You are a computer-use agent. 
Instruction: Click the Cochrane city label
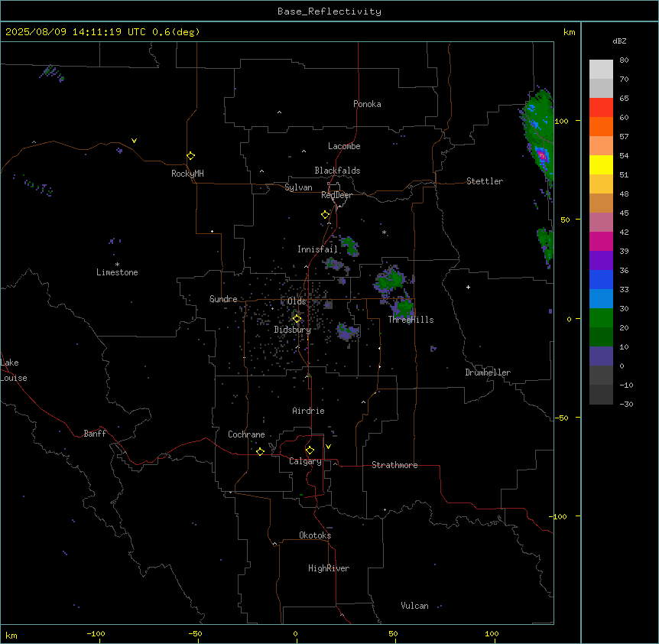pos(246,434)
